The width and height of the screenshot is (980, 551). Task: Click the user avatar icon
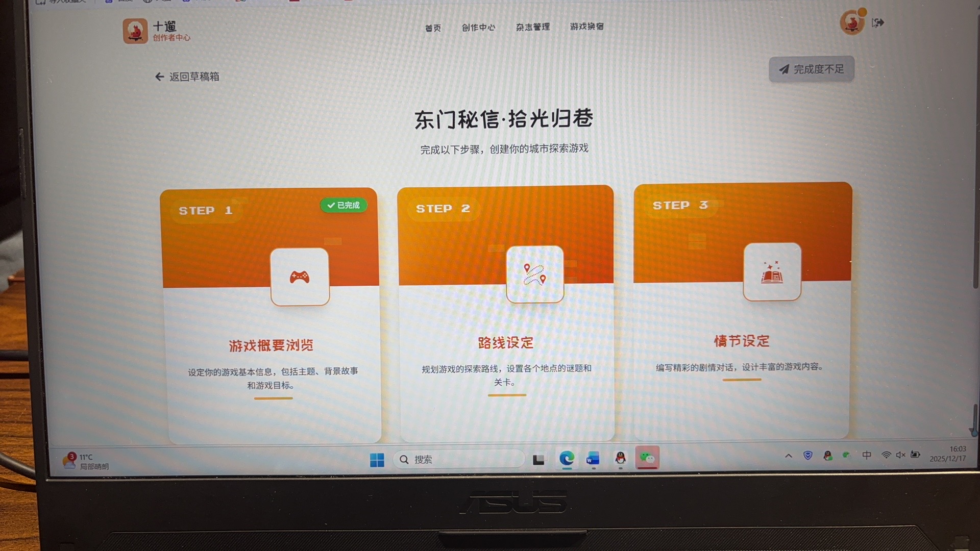[x=852, y=22]
